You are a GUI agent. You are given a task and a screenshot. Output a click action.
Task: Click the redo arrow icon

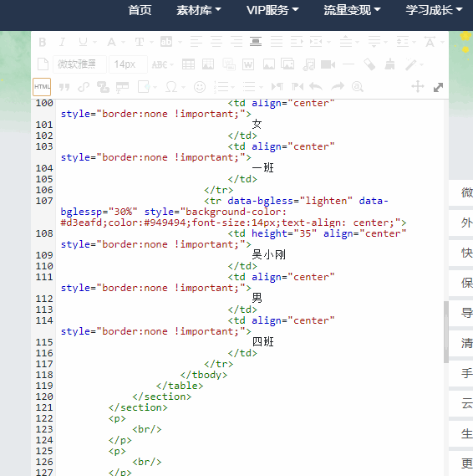coord(338,87)
